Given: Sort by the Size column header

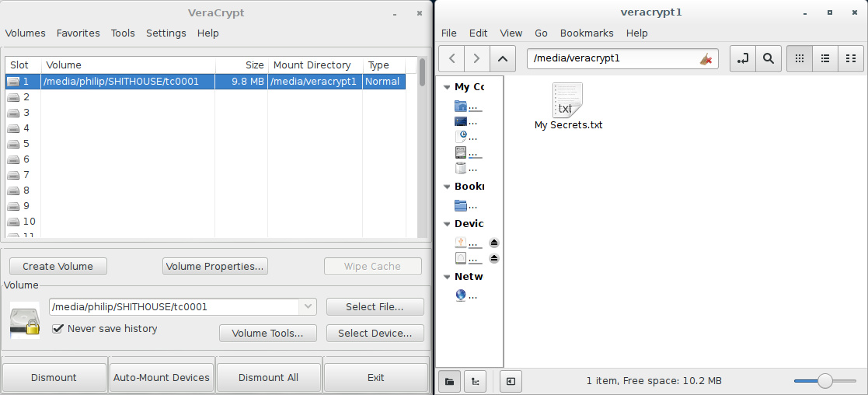Looking at the screenshot, I should coord(241,65).
